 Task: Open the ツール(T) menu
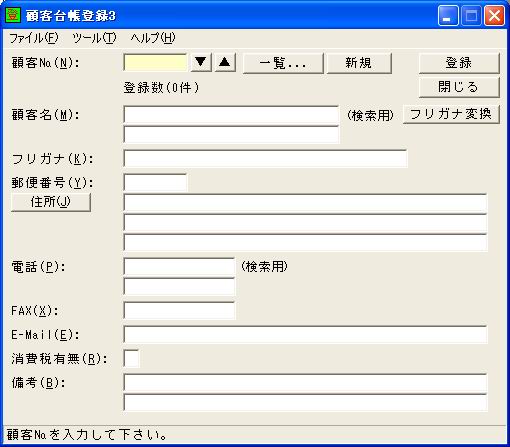94,38
